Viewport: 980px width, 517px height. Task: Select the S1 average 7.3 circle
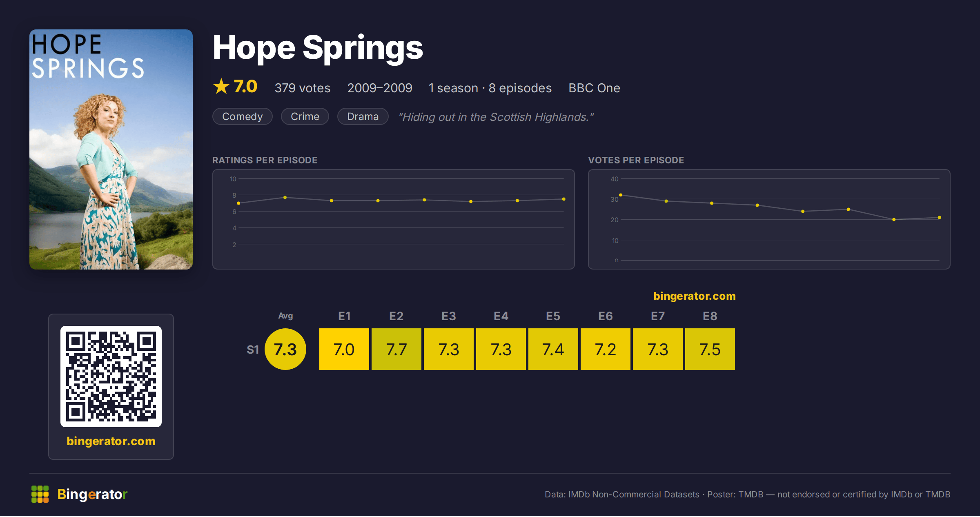pos(285,349)
